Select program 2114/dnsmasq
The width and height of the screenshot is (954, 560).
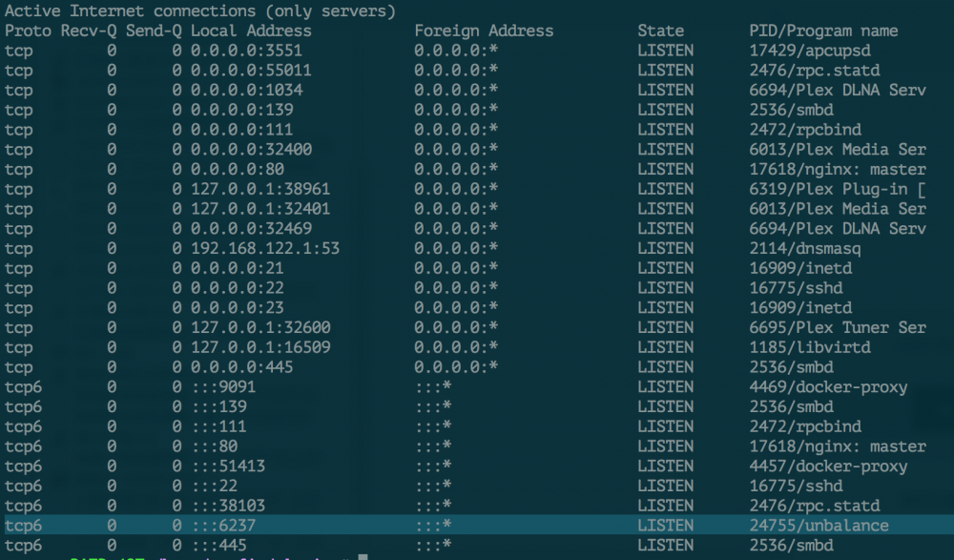pyautogui.click(x=805, y=248)
